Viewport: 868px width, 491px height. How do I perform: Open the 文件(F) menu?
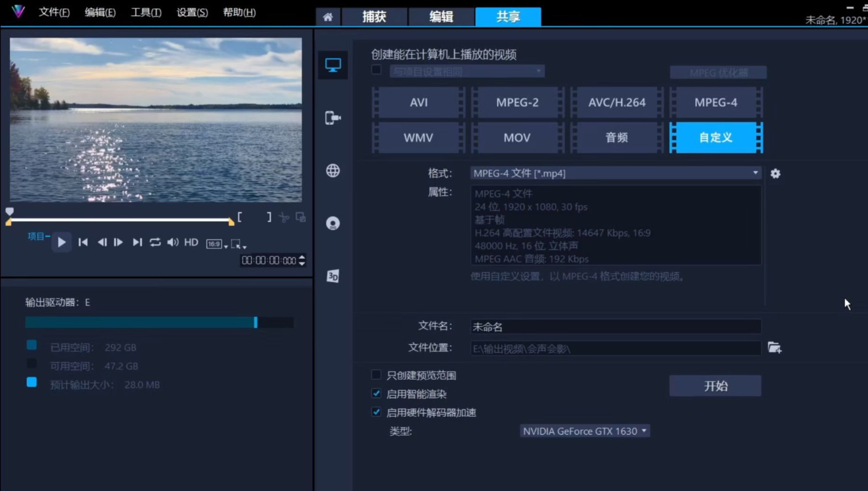tap(54, 12)
